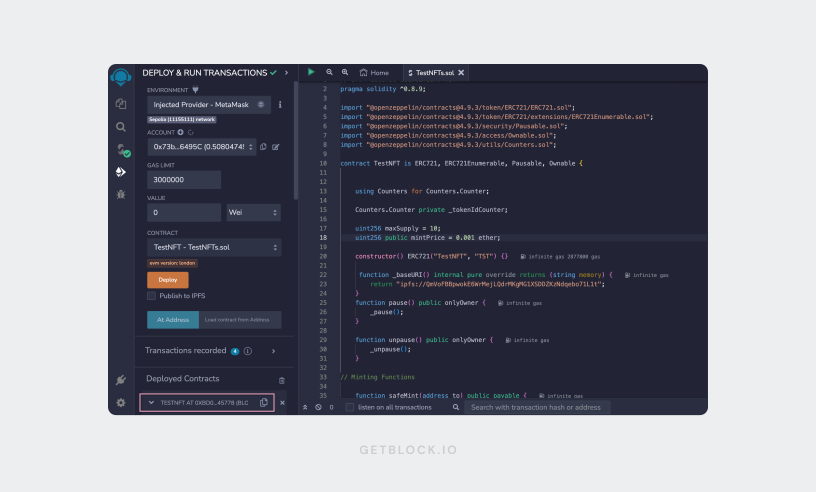
Task: Click the plus icon next to Account
Action: point(180,132)
